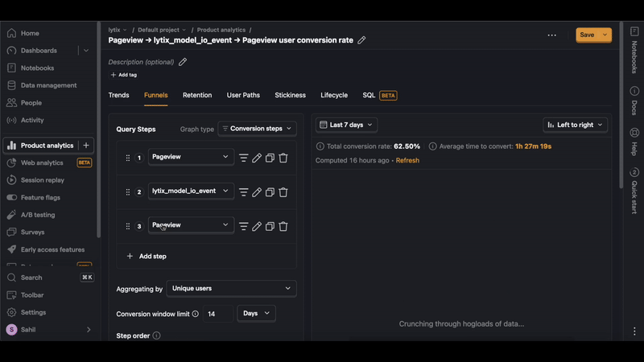
Task: Edit the insight title with the pencil icon
Action: 361,40
